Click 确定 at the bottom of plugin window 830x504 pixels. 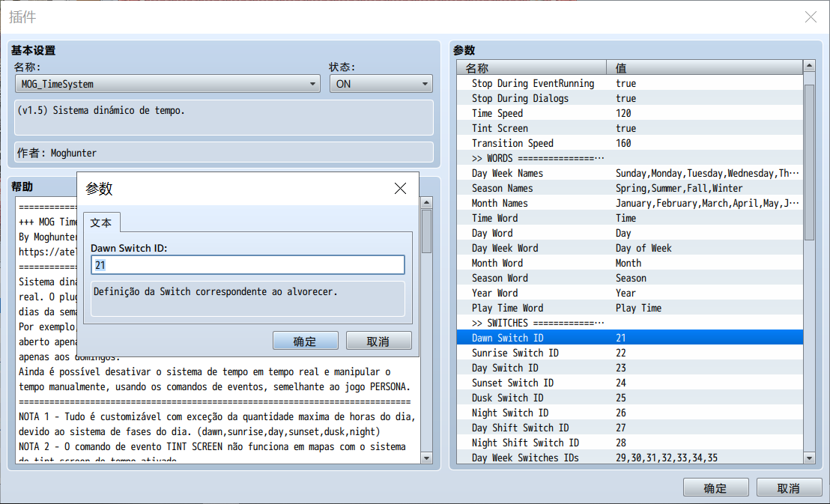pos(715,488)
